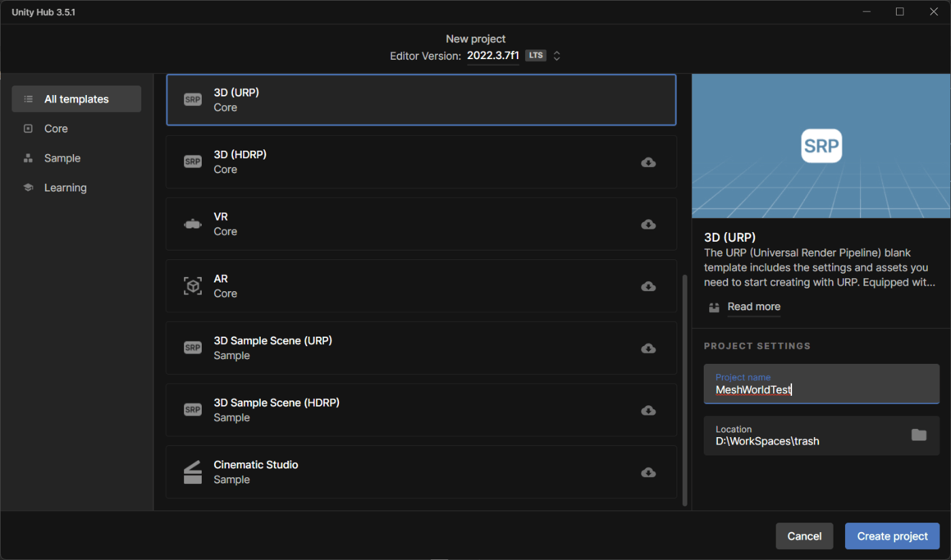Select the VR template card
Image resolution: width=951 pixels, height=560 pixels.
coord(421,224)
